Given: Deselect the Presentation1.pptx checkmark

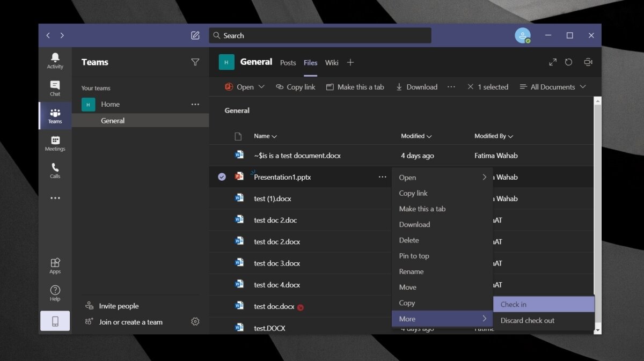Looking at the screenshot, I should 222,177.
